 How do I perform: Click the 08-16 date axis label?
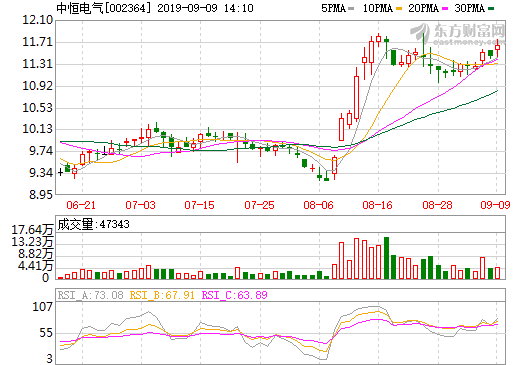(377, 205)
